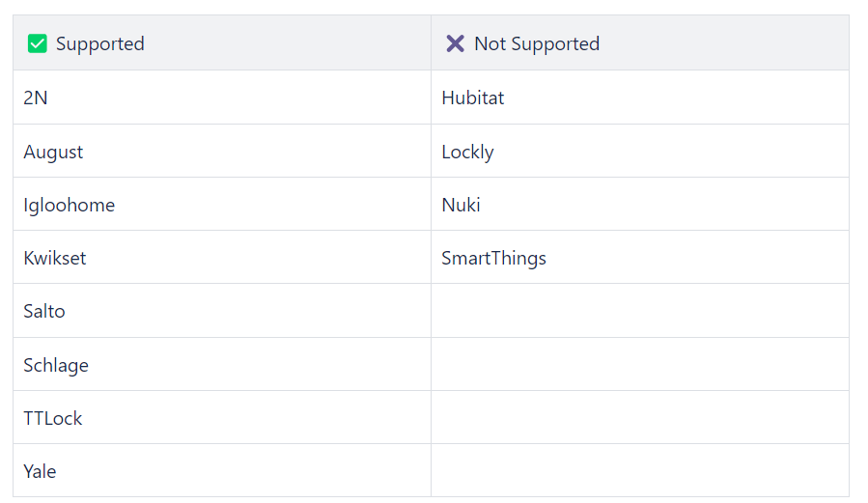Viewport: 868px width, 503px height.
Task: Select the Supported column header text
Action: (x=100, y=43)
